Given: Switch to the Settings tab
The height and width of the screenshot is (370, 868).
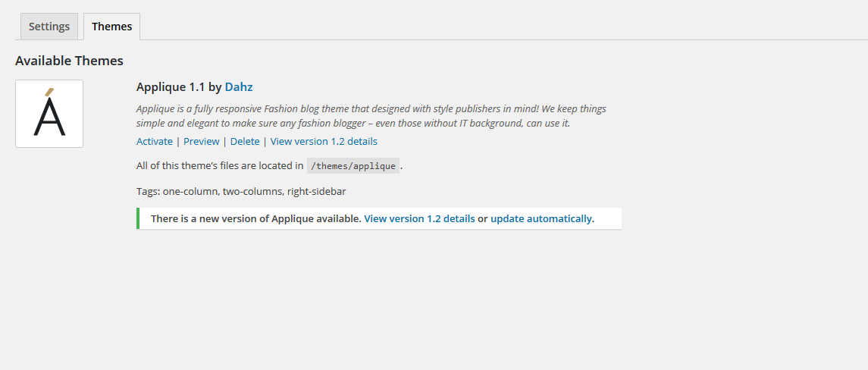Looking at the screenshot, I should point(49,27).
